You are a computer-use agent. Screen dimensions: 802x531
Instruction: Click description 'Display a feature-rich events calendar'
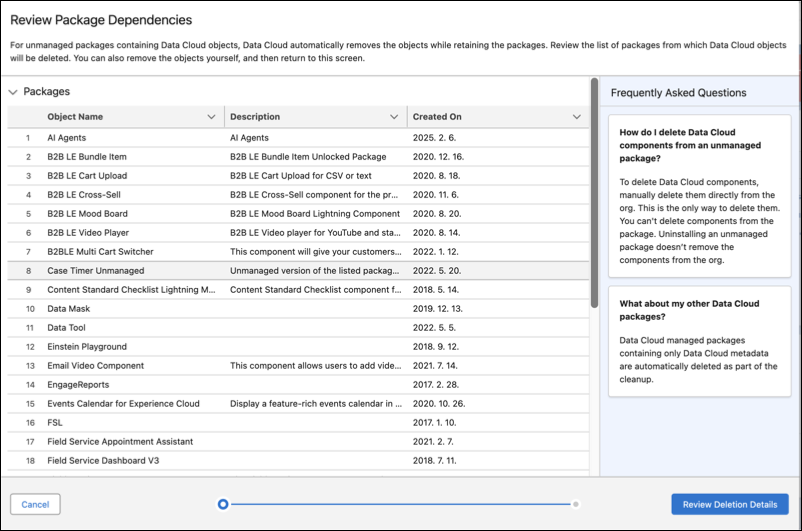coord(316,403)
